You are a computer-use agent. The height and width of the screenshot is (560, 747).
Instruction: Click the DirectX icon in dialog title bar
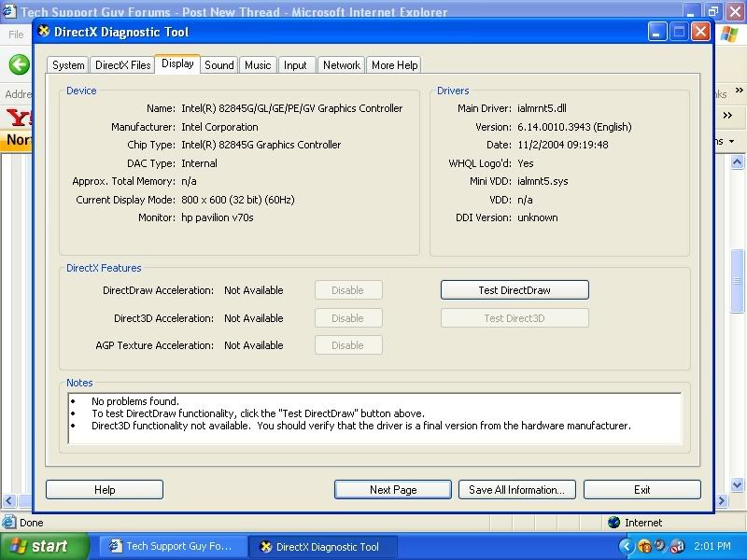(x=44, y=32)
